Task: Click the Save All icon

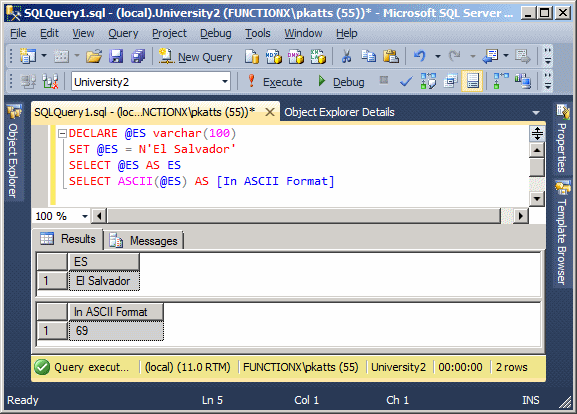Action: pos(138,57)
